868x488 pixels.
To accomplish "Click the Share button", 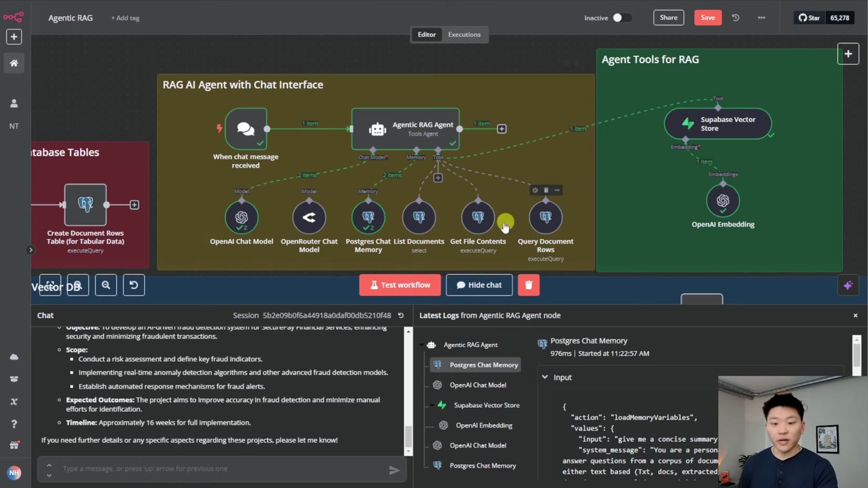I will tap(668, 17).
